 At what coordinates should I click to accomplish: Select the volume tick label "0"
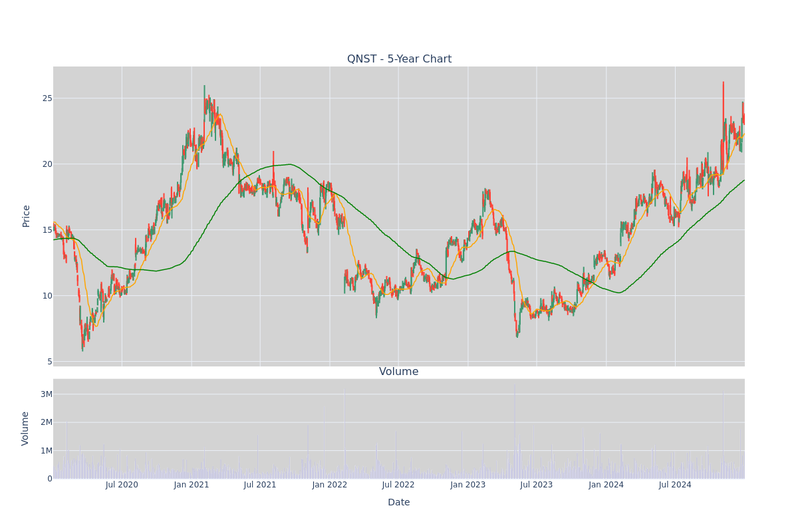point(49,479)
